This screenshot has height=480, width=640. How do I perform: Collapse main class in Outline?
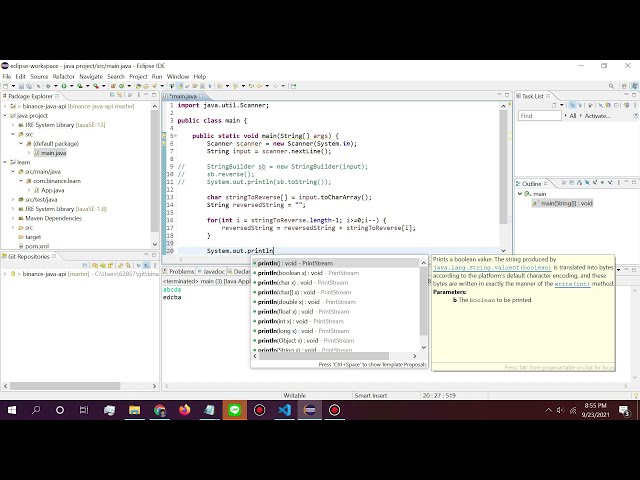pos(520,194)
